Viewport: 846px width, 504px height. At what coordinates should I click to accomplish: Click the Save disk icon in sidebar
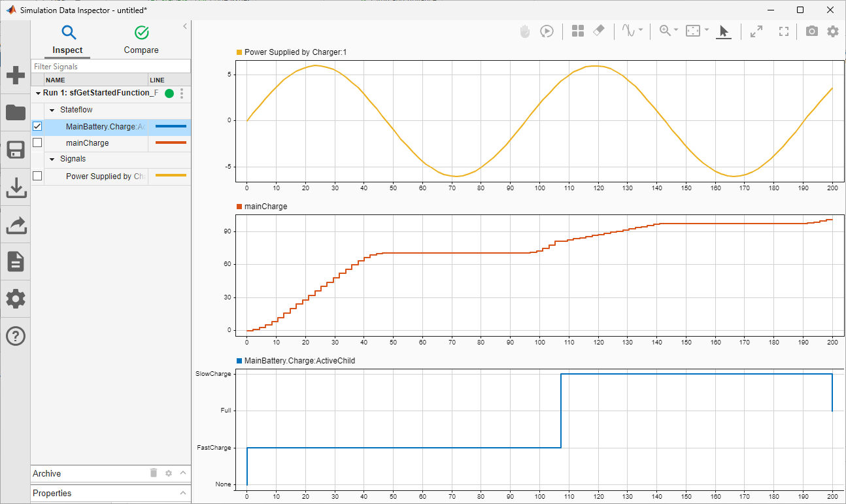(x=15, y=150)
